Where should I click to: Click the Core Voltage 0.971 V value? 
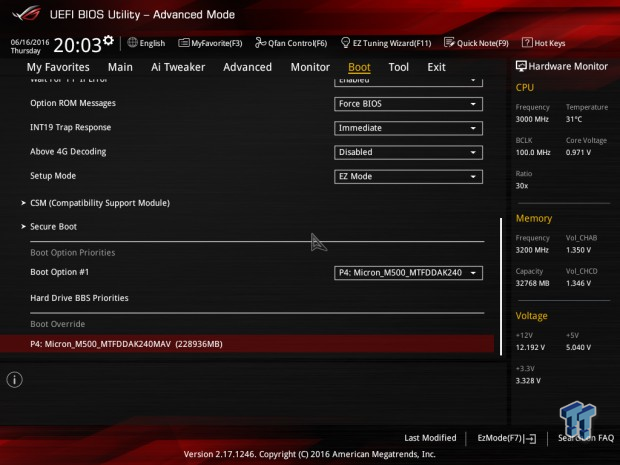[x=578, y=152]
